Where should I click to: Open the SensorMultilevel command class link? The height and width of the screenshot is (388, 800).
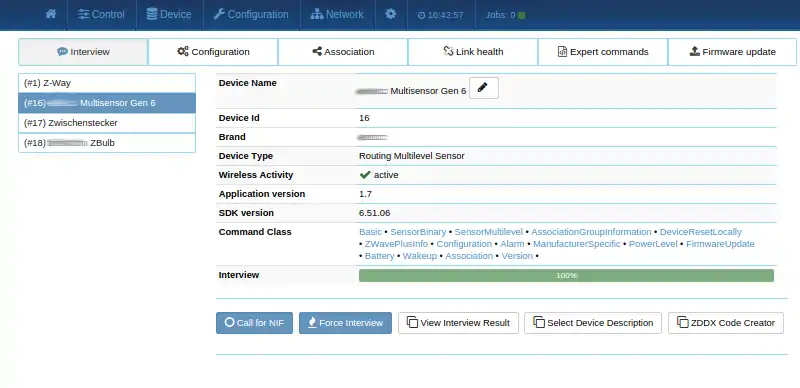click(489, 232)
